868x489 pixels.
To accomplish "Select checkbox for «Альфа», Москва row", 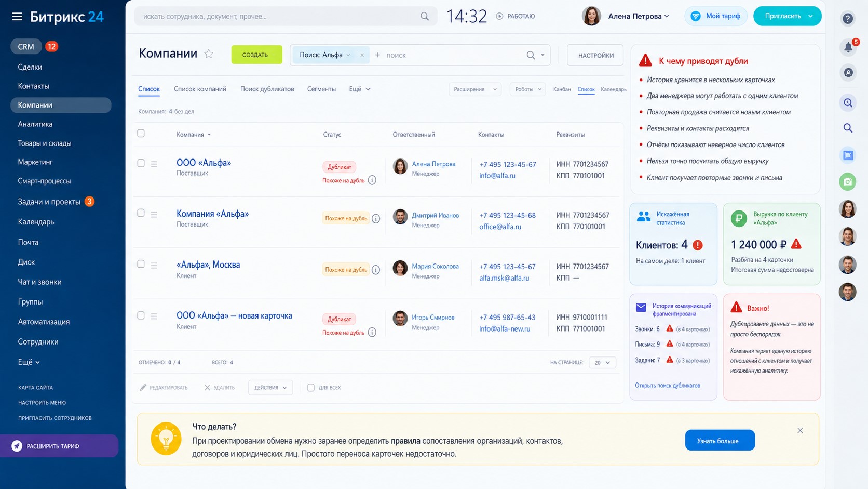I will 141,264.
